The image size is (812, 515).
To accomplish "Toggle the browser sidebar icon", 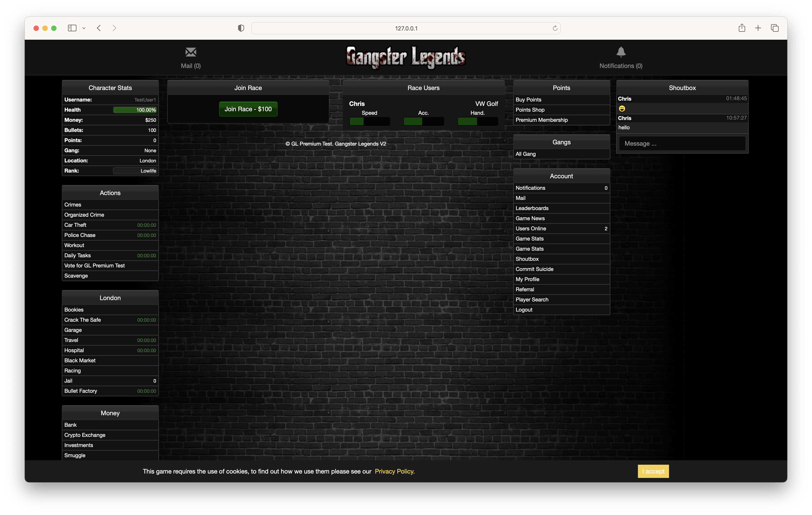I will (x=72, y=28).
